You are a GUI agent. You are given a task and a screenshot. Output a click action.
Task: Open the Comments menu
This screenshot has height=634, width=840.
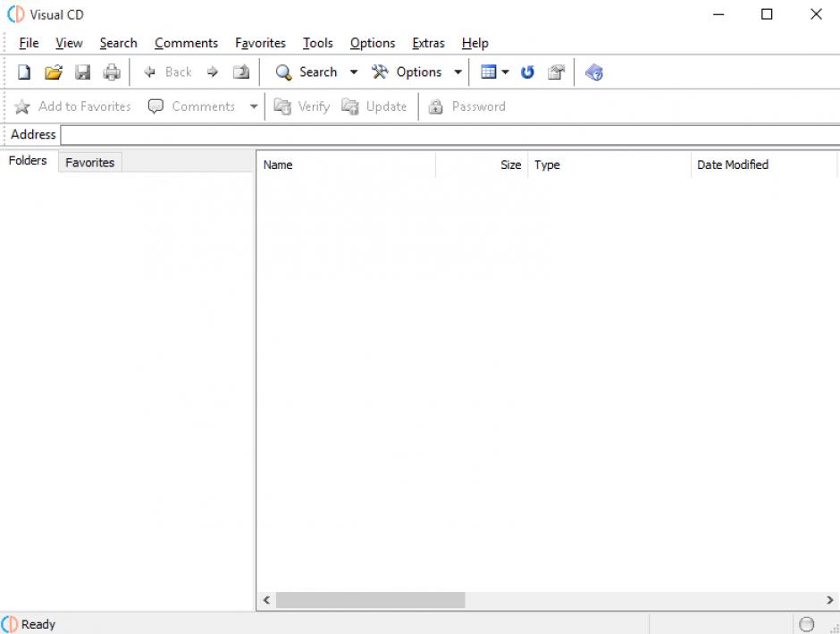(187, 43)
